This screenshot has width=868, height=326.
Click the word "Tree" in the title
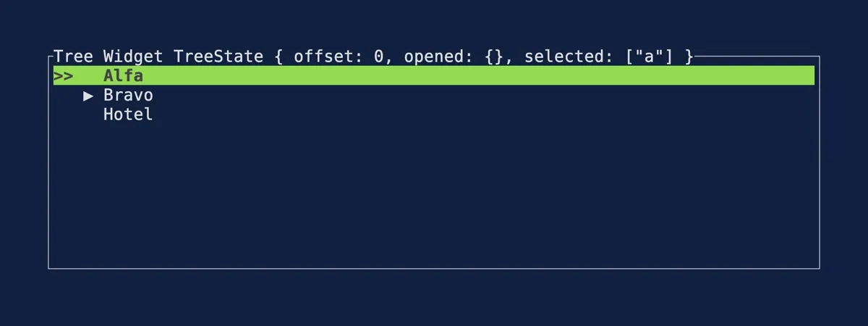tap(73, 57)
